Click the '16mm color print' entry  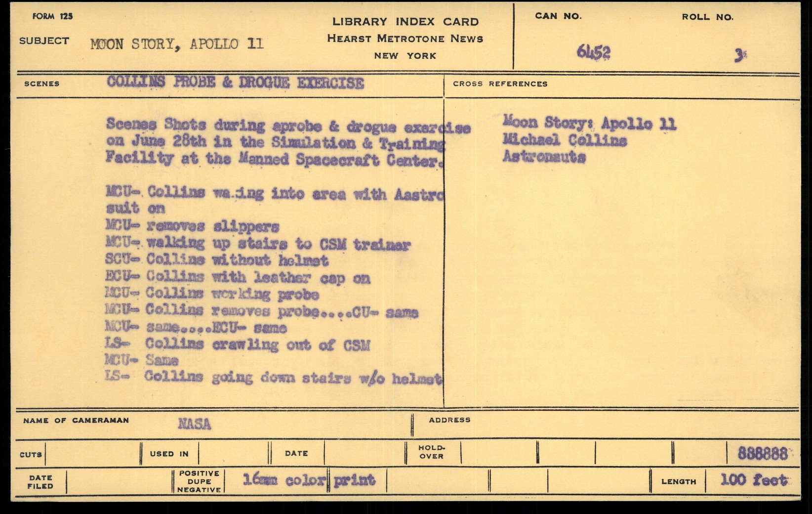(x=309, y=480)
